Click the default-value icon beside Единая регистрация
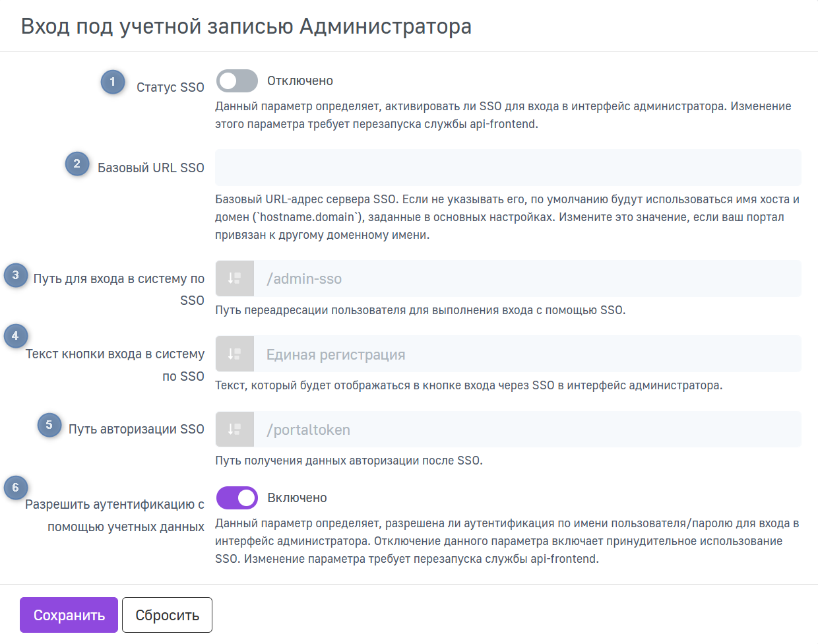 click(x=234, y=354)
